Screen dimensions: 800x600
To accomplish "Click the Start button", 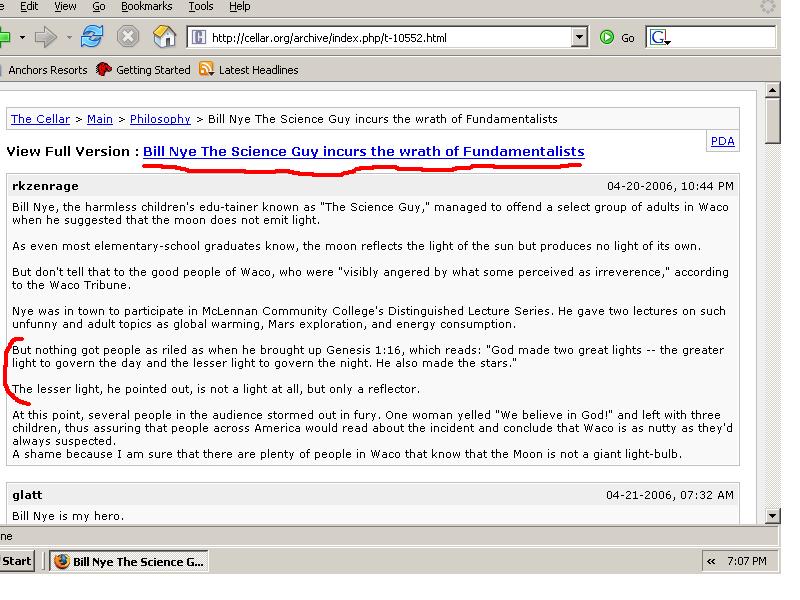I will pyautogui.click(x=16, y=561).
